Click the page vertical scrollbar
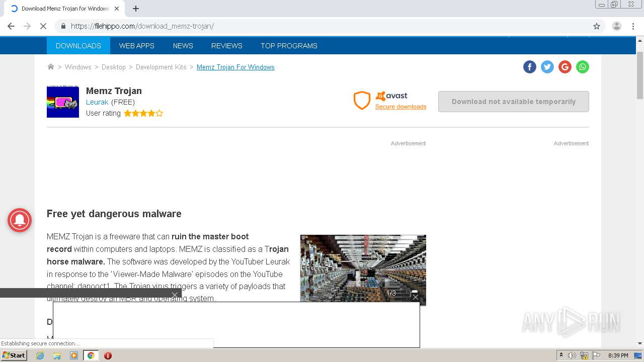Viewport: 644px width, 362px height. click(640, 75)
